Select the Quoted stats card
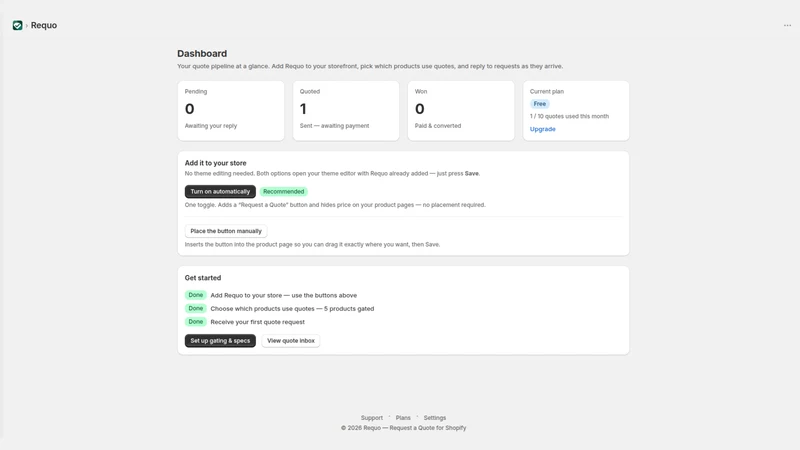The image size is (800, 450). coord(346,111)
